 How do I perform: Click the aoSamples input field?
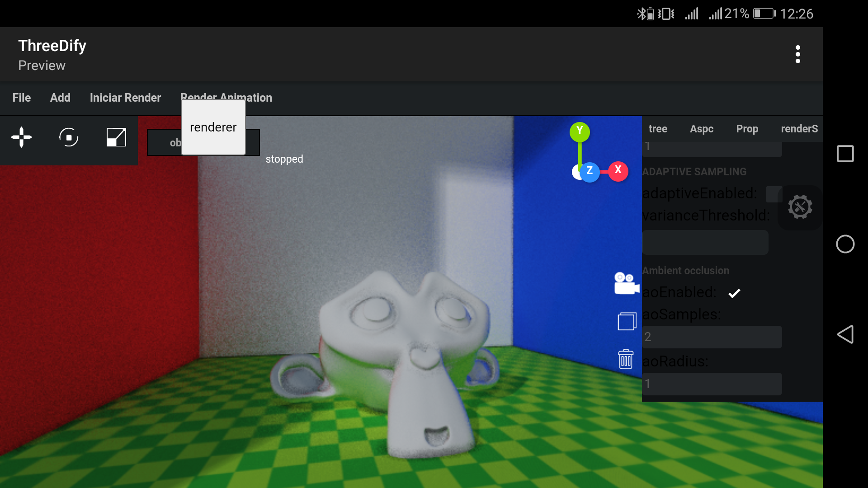pos(712,337)
